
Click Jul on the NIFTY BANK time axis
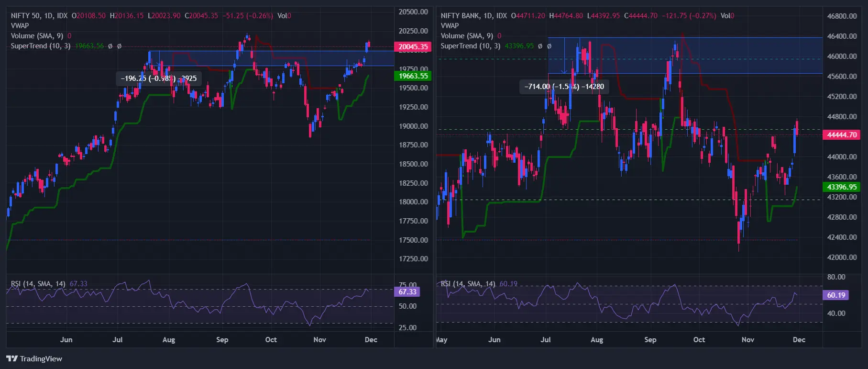click(546, 340)
